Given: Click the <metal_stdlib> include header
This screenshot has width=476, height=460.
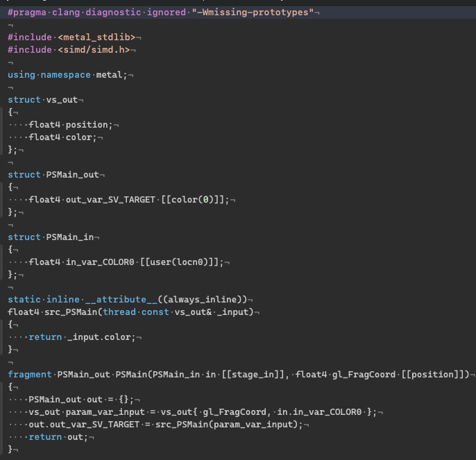Looking at the screenshot, I should [x=96, y=37].
